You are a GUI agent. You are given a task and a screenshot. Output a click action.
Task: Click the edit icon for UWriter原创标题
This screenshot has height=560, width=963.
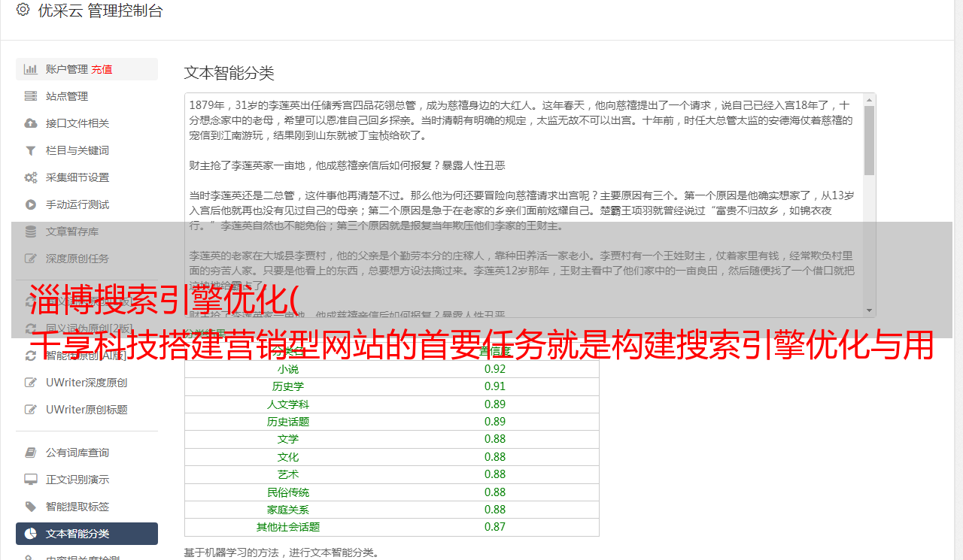pos(31,410)
